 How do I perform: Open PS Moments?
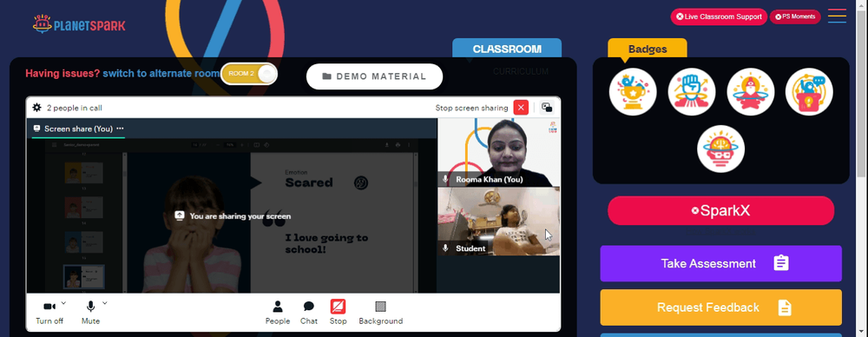(795, 17)
